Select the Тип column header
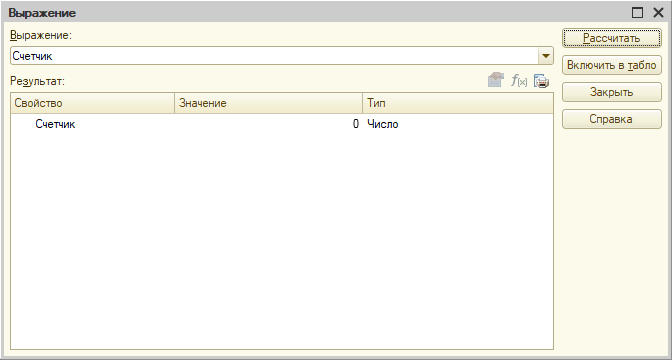Screen dimensions: 672x360 [x=458, y=103]
